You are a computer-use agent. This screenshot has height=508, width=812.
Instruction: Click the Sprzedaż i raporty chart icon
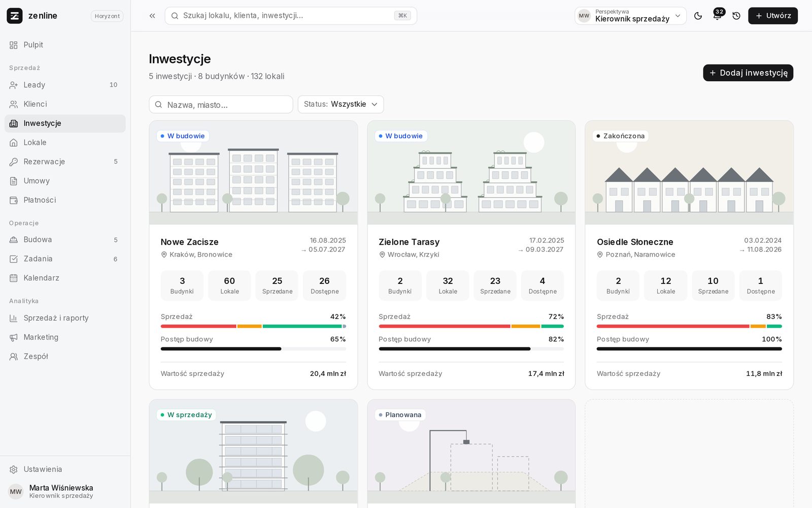coord(14,318)
